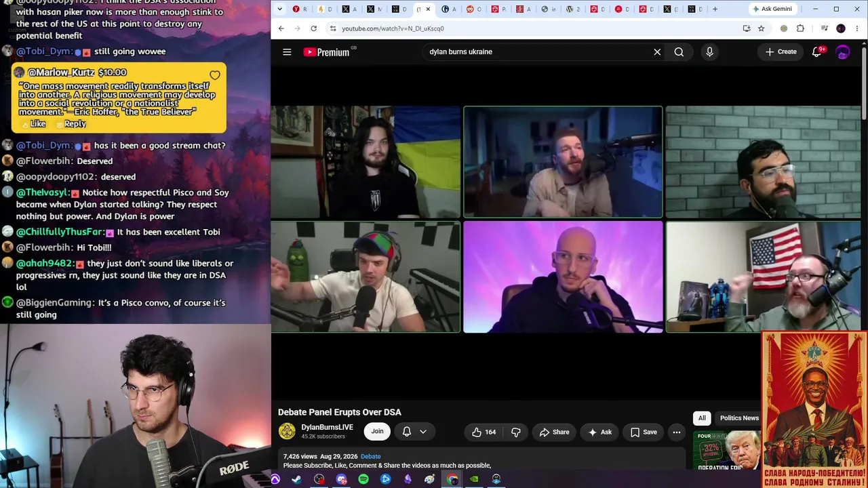868x488 pixels.
Task: Clear the 'dylan burns ukraine' search text
Action: 657,52
